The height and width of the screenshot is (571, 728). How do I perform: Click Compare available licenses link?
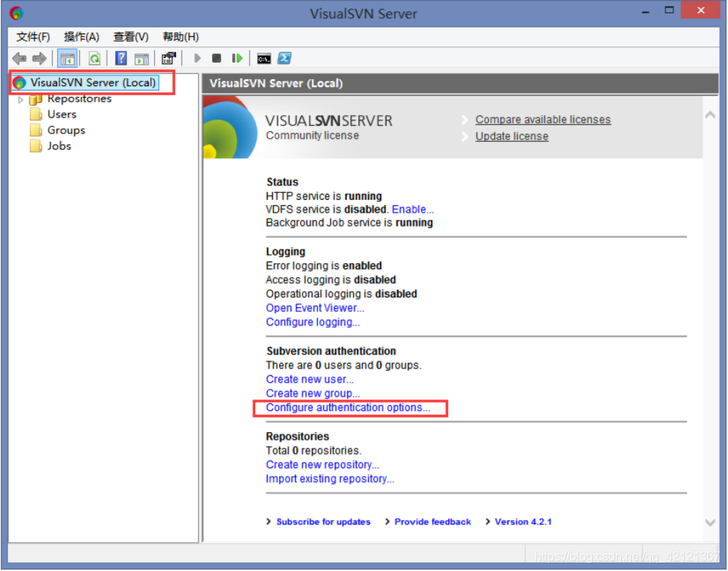(x=543, y=120)
